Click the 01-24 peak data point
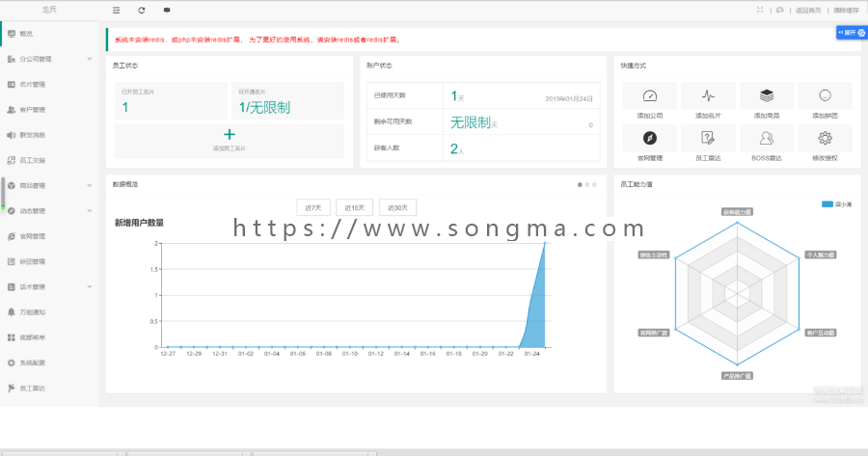This screenshot has height=456, width=868. [x=545, y=244]
